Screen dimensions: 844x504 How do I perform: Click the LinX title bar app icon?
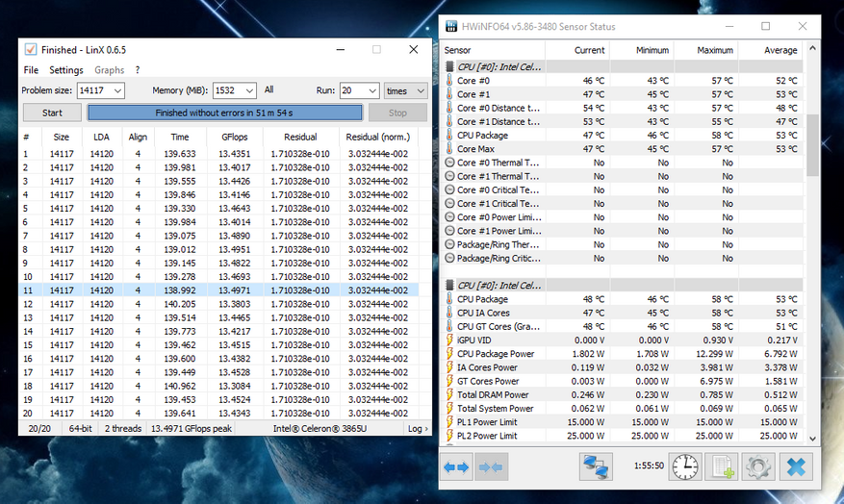pos(31,49)
